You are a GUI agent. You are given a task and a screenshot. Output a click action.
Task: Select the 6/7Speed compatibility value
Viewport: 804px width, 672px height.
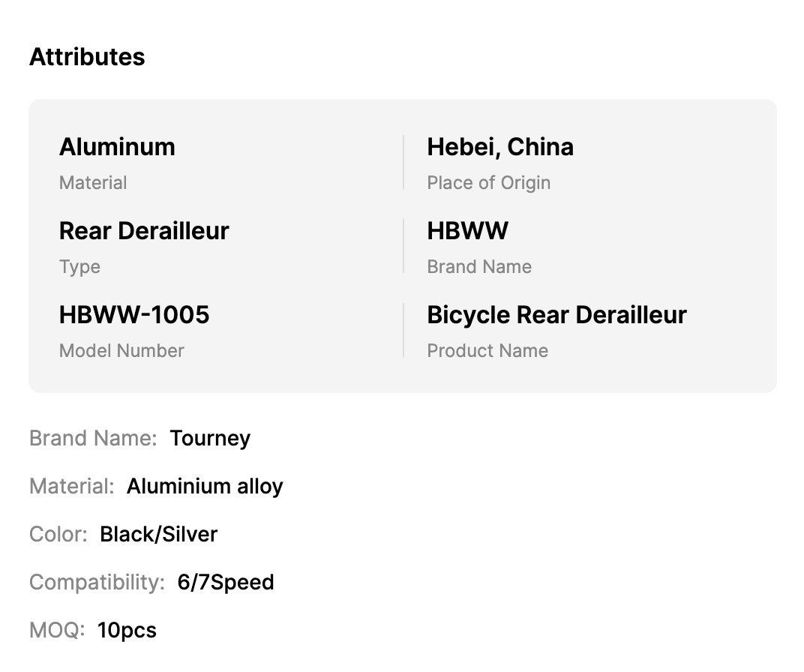pyautogui.click(x=226, y=582)
